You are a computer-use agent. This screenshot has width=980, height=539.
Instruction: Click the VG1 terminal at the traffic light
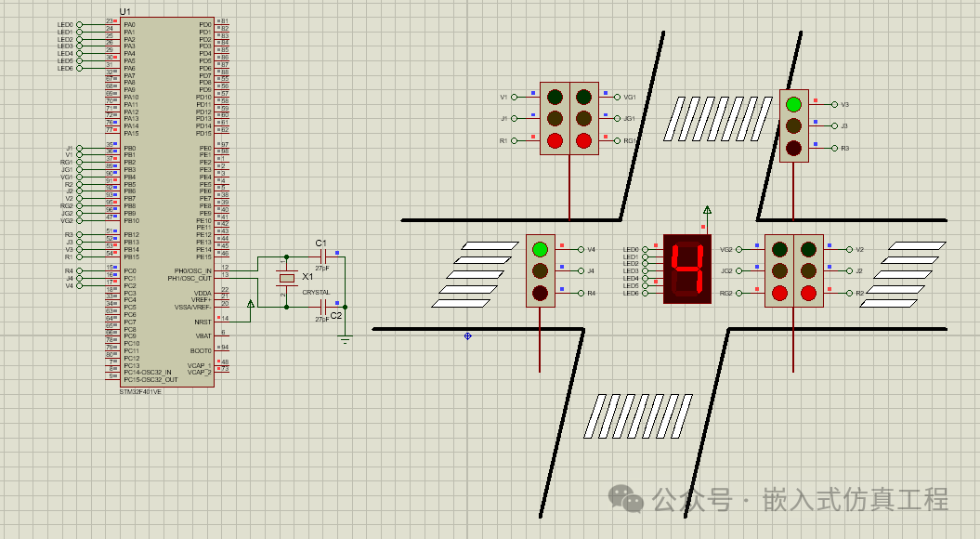coord(617,97)
